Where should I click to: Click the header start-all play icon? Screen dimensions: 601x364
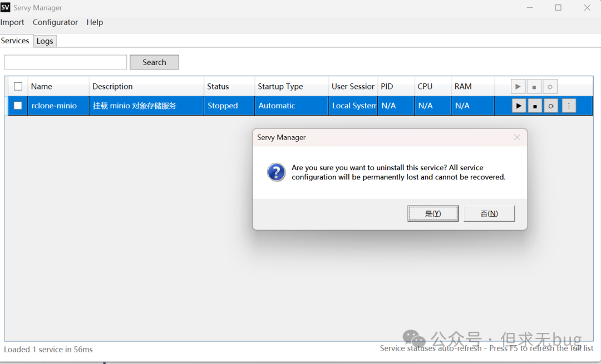click(x=518, y=87)
